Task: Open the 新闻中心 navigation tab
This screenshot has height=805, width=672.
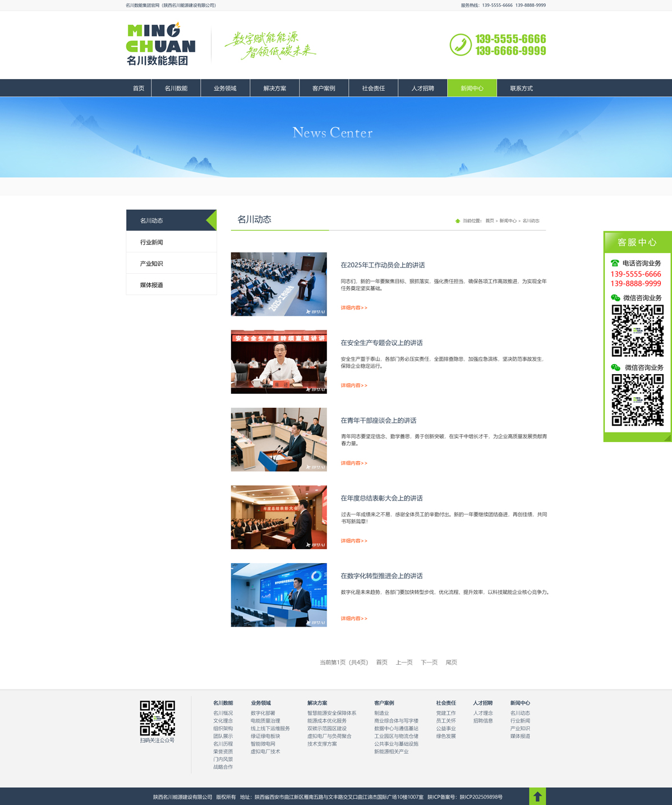Action: 472,88
